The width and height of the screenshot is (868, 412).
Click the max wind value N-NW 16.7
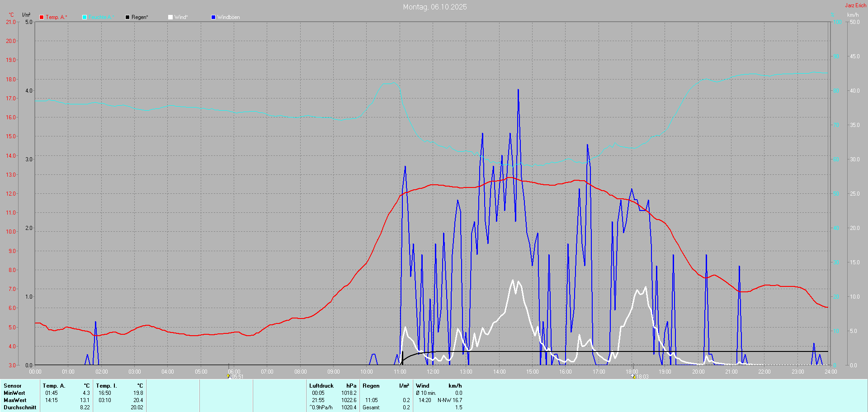450,400
